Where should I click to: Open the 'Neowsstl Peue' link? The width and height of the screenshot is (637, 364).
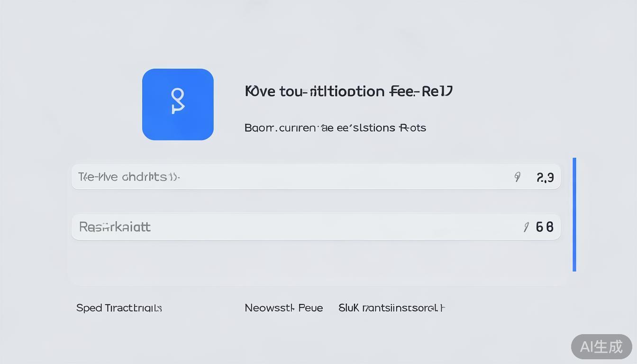(x=283, y=308)
